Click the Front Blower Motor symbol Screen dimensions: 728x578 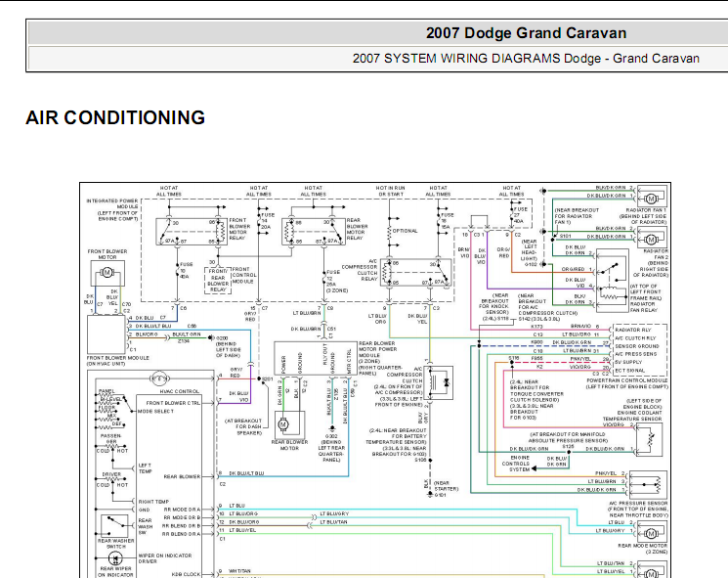pyautogui.click(x=107, y=273)
